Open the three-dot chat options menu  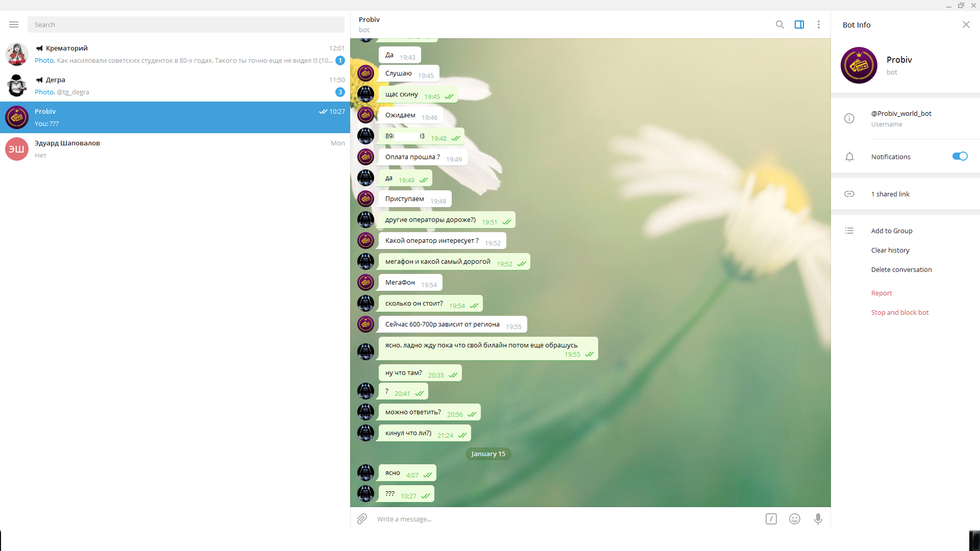(819, 24)
